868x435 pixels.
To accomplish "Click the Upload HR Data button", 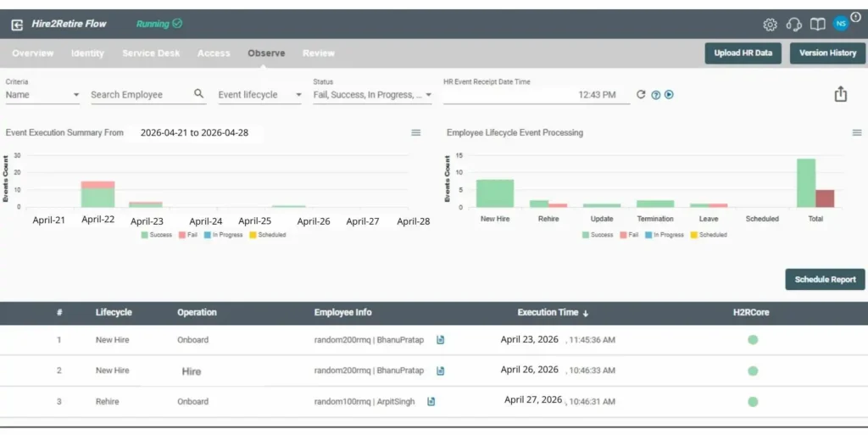I will click(743, 53).
